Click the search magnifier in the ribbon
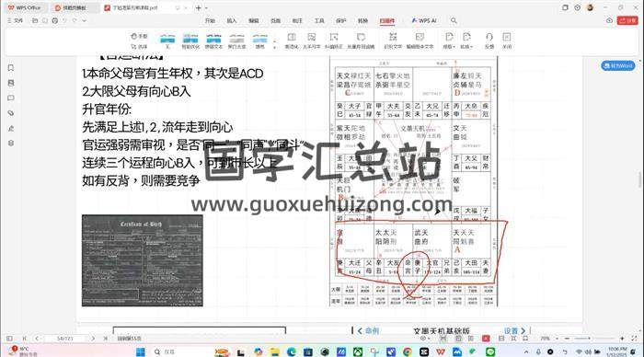 point(454,20)
